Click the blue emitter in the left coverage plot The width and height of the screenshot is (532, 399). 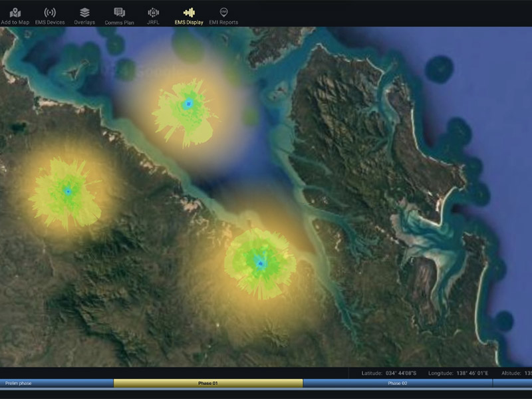68,192
